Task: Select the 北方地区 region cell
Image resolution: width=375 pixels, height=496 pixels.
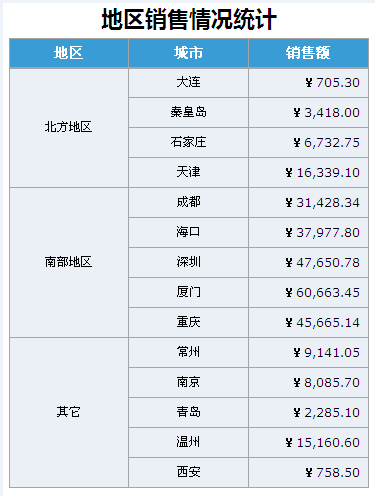Action: point(69,128)
